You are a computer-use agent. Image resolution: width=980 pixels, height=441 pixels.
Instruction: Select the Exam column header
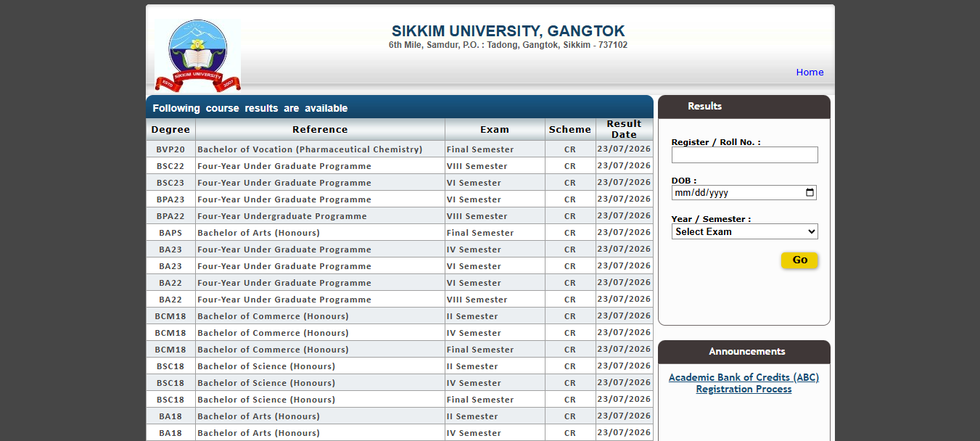pos(495,129)
